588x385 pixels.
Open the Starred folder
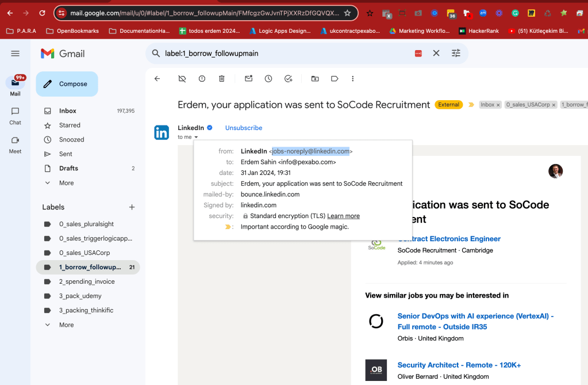point(88,125)
